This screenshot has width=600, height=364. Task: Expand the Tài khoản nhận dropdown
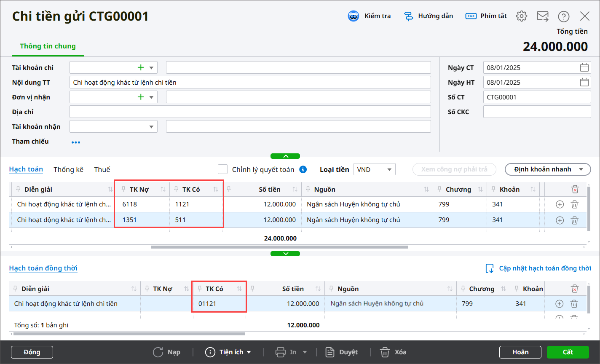pos(152,126)
